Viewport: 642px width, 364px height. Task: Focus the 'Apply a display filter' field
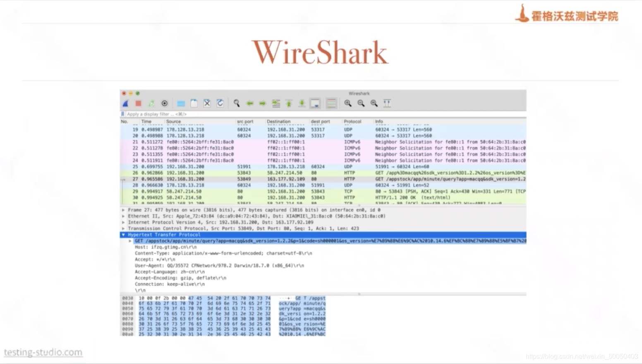pos(325,114)
